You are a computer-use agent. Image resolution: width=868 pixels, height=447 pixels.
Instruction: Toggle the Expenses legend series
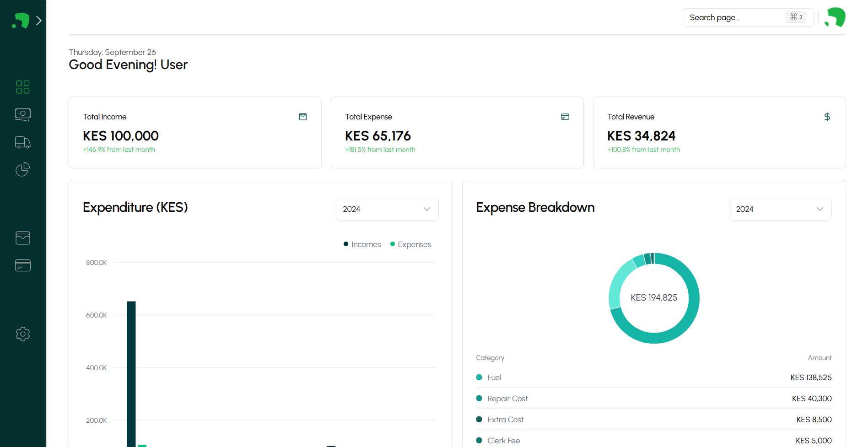410,244
